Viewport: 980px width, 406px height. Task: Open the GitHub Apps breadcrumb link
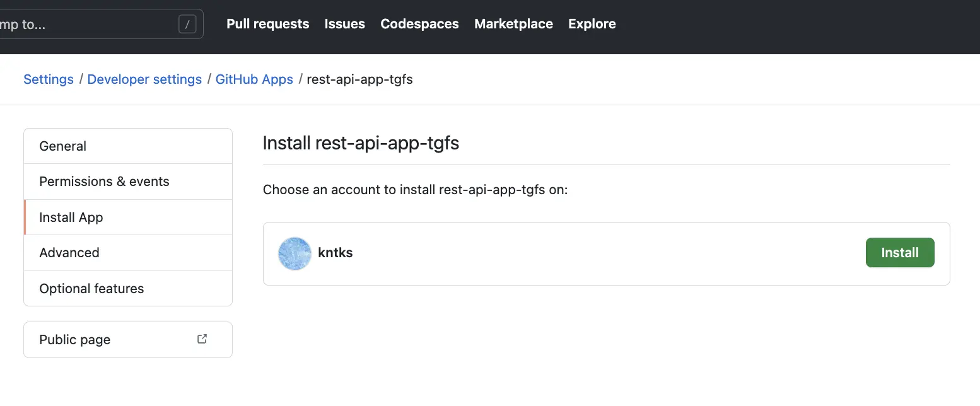(x=254, y=79)
